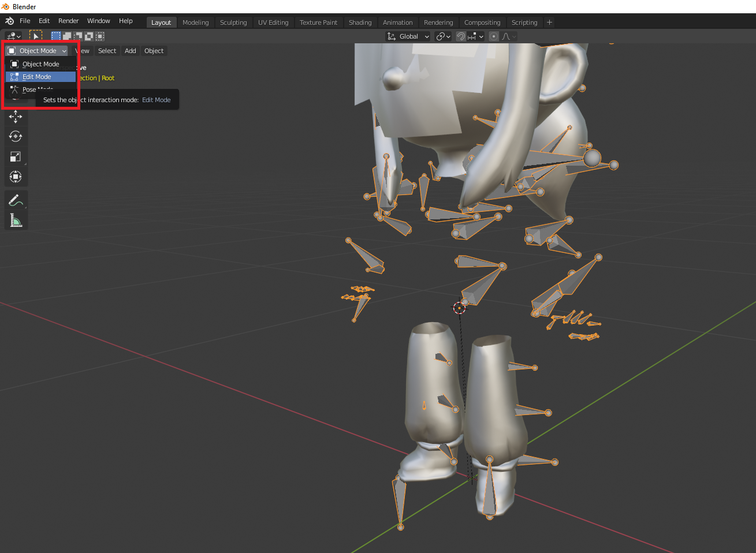
Task: Select the Annotate pencil tool
Action: (16, 200)
